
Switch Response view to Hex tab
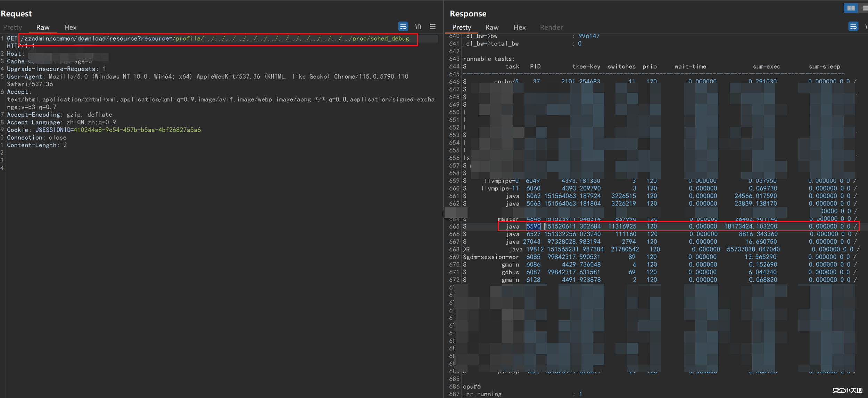click(519, 27)
